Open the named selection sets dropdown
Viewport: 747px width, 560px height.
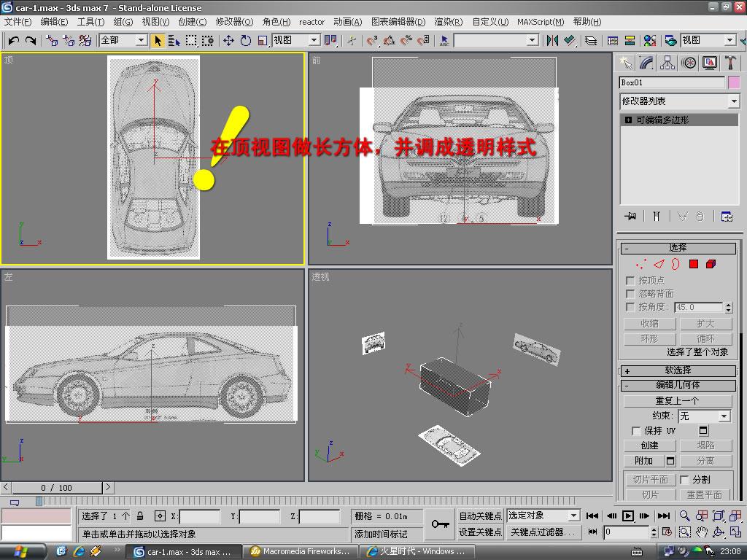pyautogui.click(x=533, y=41)
